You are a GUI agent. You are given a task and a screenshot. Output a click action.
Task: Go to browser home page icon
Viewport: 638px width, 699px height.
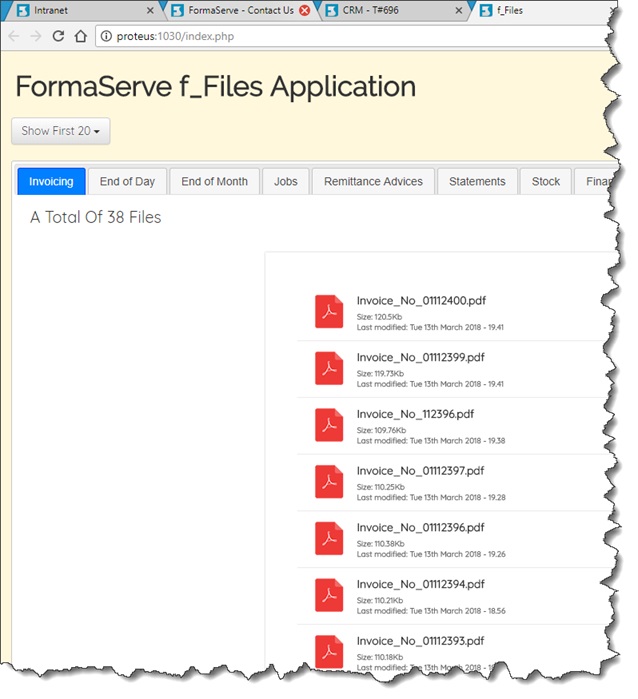click(x=81, y=36)
